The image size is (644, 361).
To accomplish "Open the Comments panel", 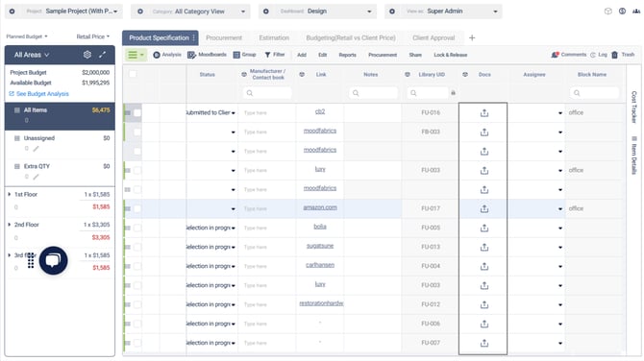I will [x=569, y=55].
